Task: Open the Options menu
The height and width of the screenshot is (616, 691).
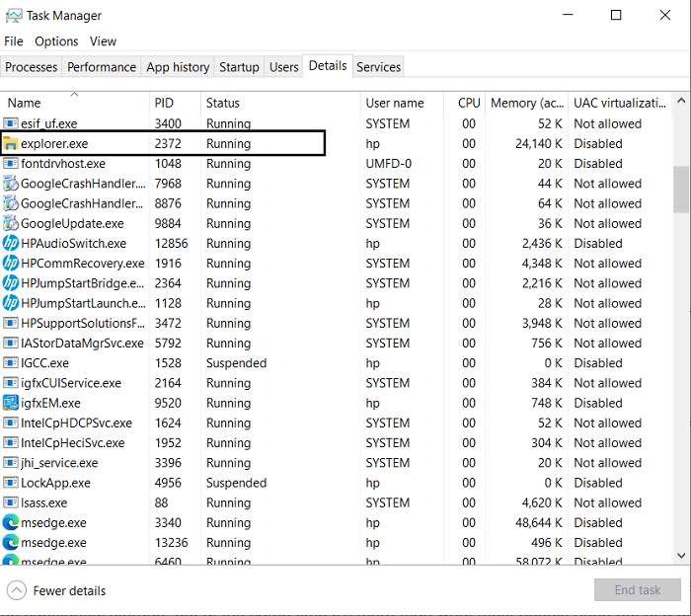Action: coord(56,41)
